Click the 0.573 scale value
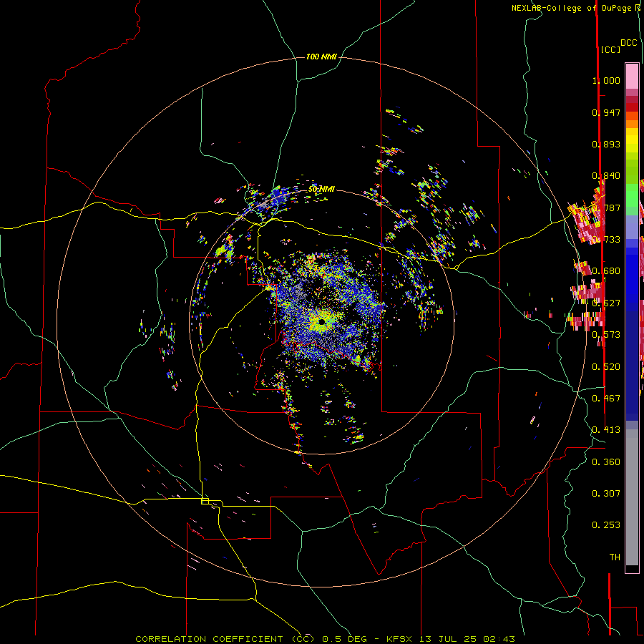 tap(606, 335)
